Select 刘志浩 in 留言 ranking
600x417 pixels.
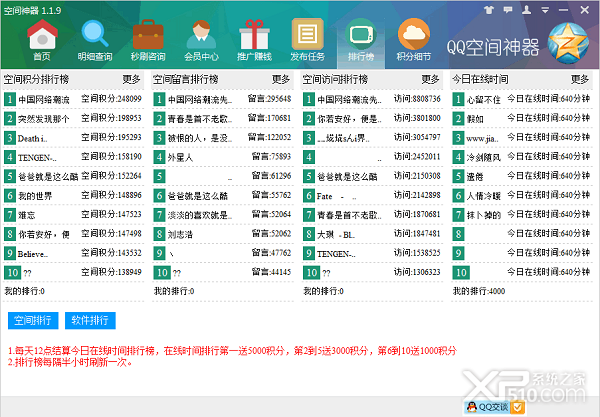coord(180,234)
